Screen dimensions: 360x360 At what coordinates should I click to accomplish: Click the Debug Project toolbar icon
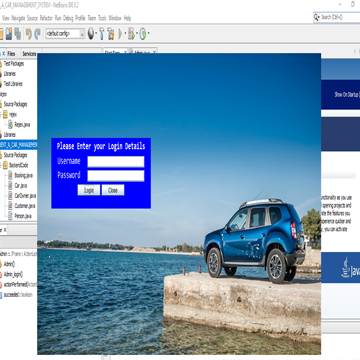pyautogui.click(x=132, y=34)
